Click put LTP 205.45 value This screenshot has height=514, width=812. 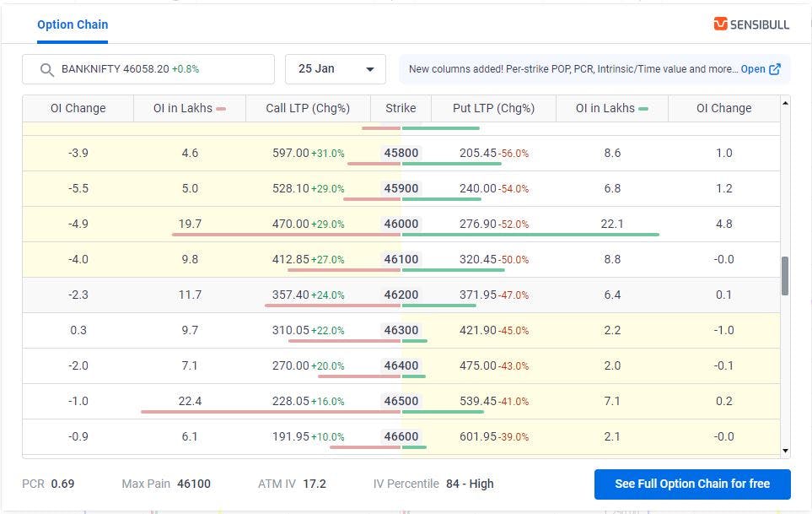(x=478, y=153)
